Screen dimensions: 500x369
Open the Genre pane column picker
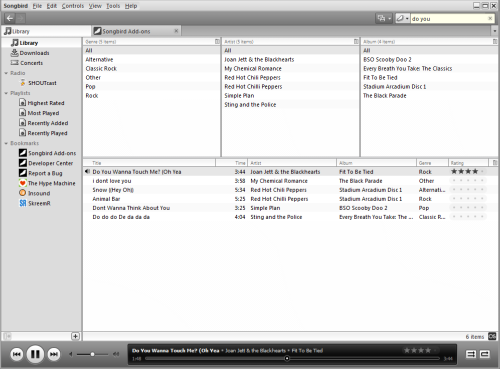point(217,42)
